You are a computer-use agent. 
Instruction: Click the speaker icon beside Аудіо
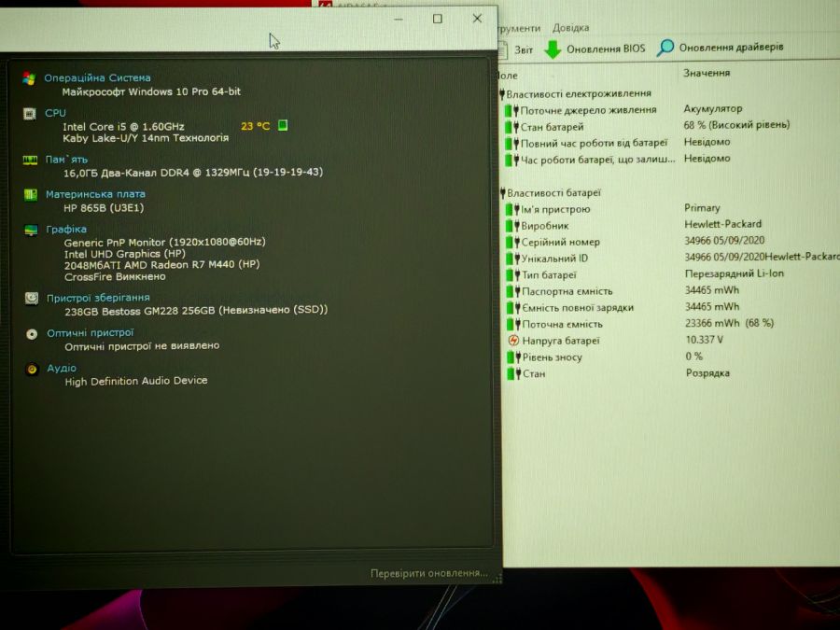coord(32,369)
